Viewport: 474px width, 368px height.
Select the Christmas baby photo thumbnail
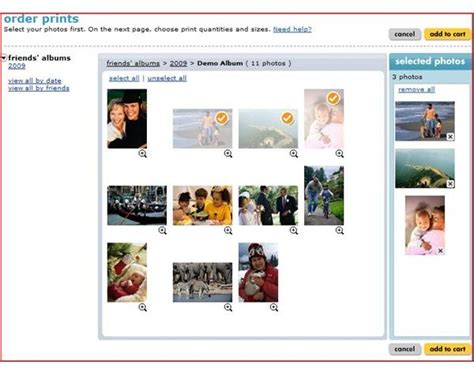[127, 272]
